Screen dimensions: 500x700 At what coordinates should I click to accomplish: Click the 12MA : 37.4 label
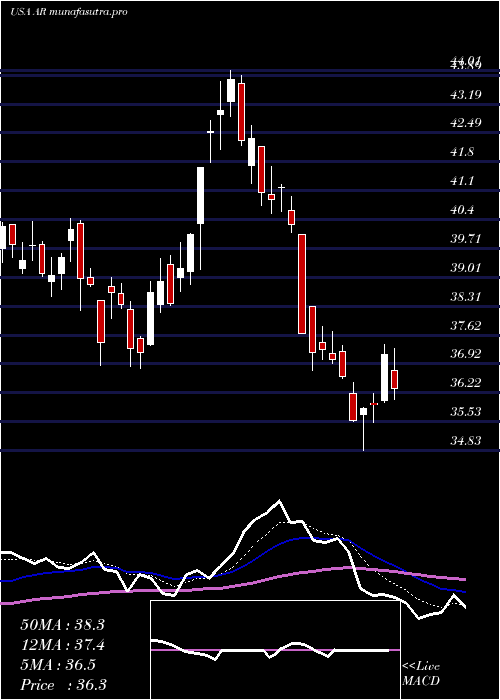tap(62, 645)
